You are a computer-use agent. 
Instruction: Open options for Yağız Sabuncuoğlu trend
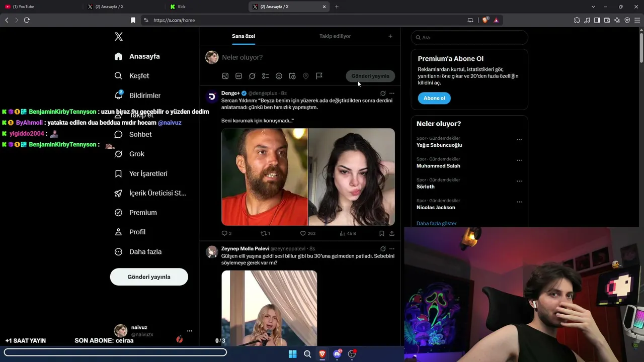[x=519, y=140]
